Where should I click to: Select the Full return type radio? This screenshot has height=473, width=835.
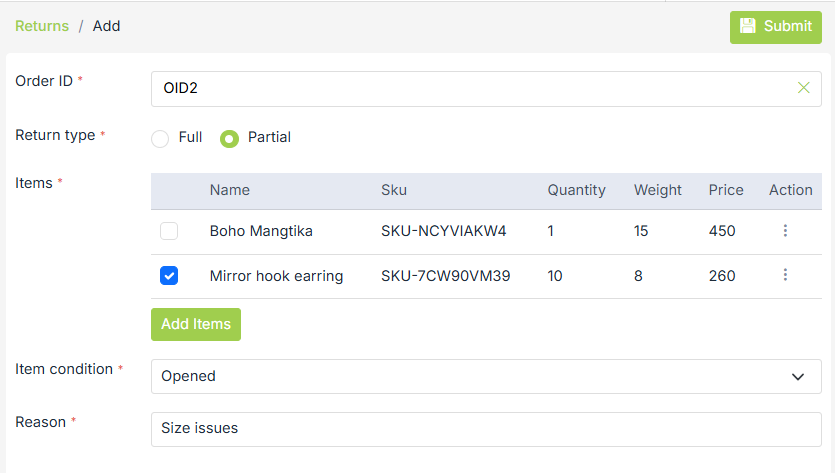(160, 138)
